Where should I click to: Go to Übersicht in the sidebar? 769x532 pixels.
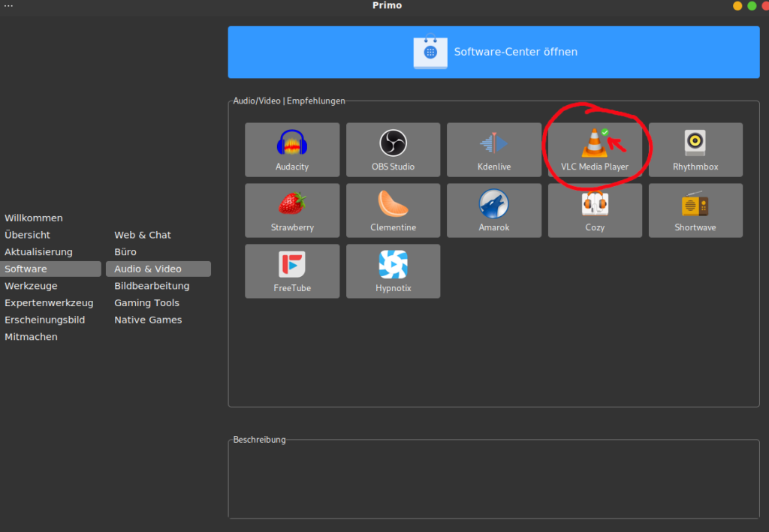27,235
